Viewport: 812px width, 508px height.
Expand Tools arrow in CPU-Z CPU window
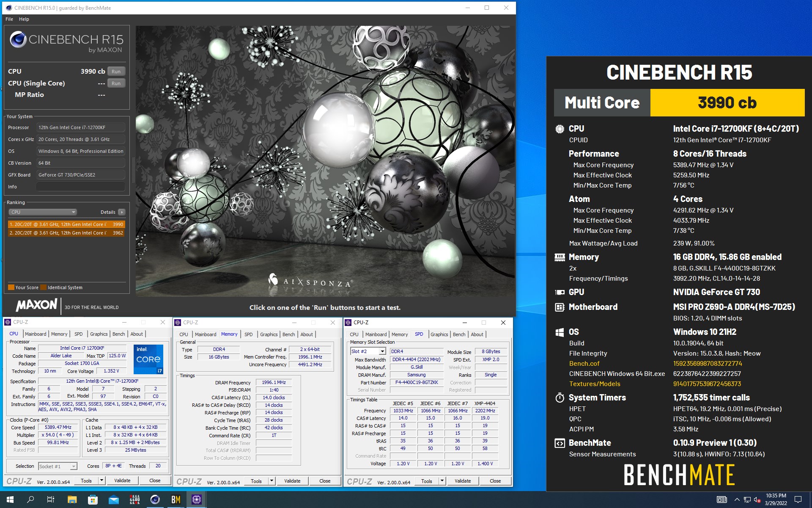pos(101,480)
